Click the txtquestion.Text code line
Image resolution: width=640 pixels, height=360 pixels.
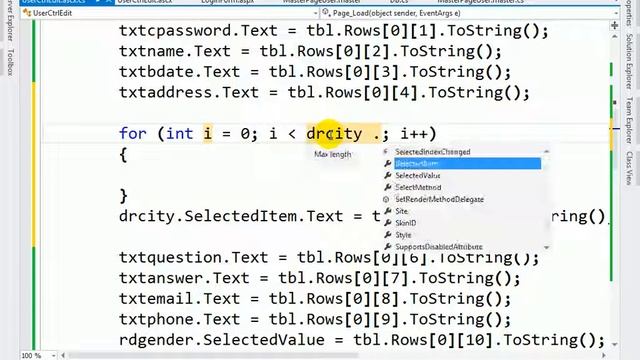pyautogui.click(x=329, y=258)
